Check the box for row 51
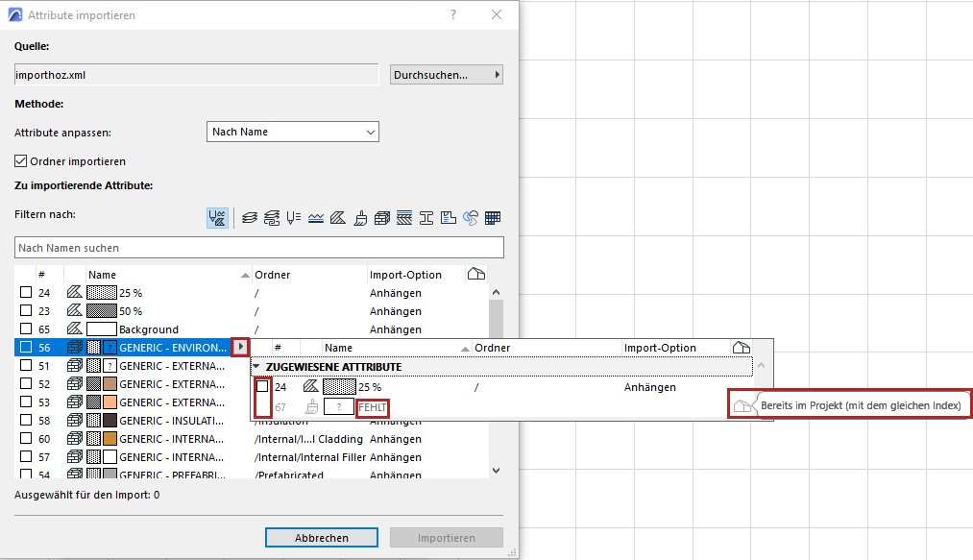973x560 pixels. pos(25,365)
